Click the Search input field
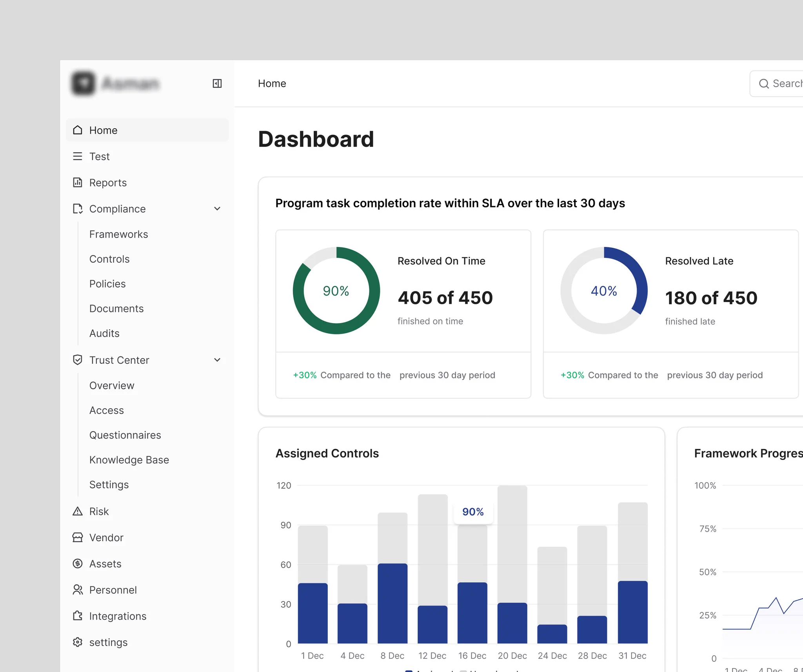Image resolution: width=803 pixels, height=672 pixels. (x=776, y=84)
